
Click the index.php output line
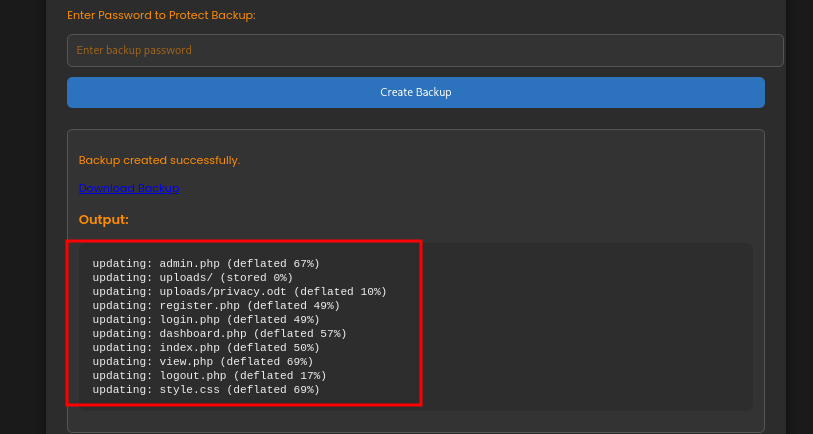tap(205, 348)
